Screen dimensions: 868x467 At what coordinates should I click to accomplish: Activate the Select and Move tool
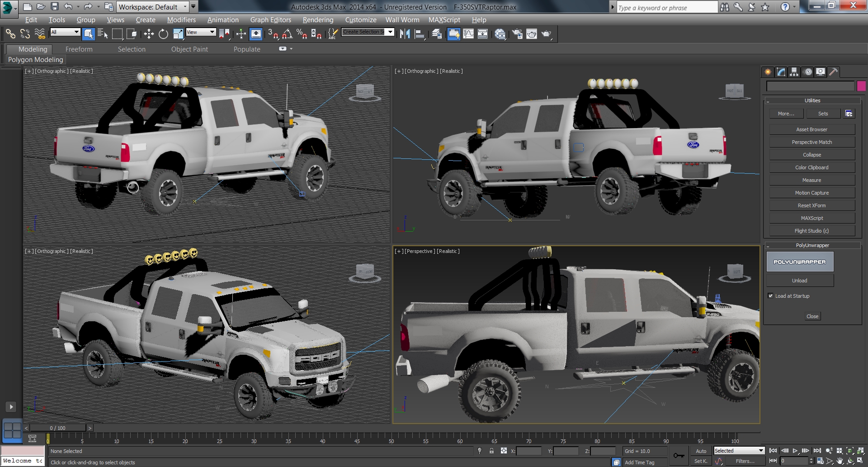point(149,33)
